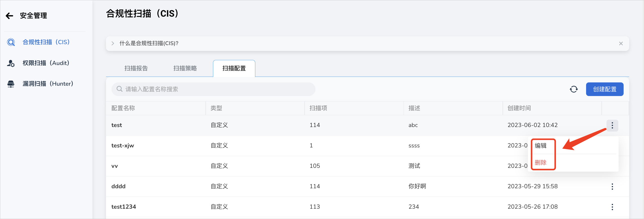Click scan item count 1 in test-xjw row
This screenshot has width=644, height=219.
(311, 146)
